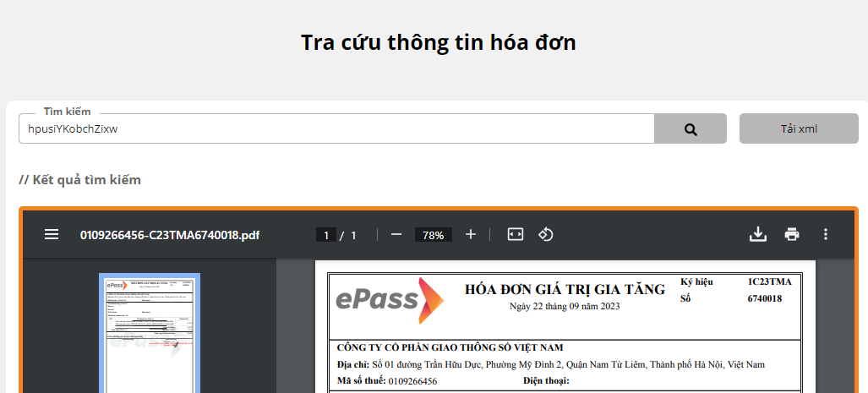The width and height of the screenshot is (868, 393).
Task: Click the tax code 0109266456
Action: pos(413,381)
